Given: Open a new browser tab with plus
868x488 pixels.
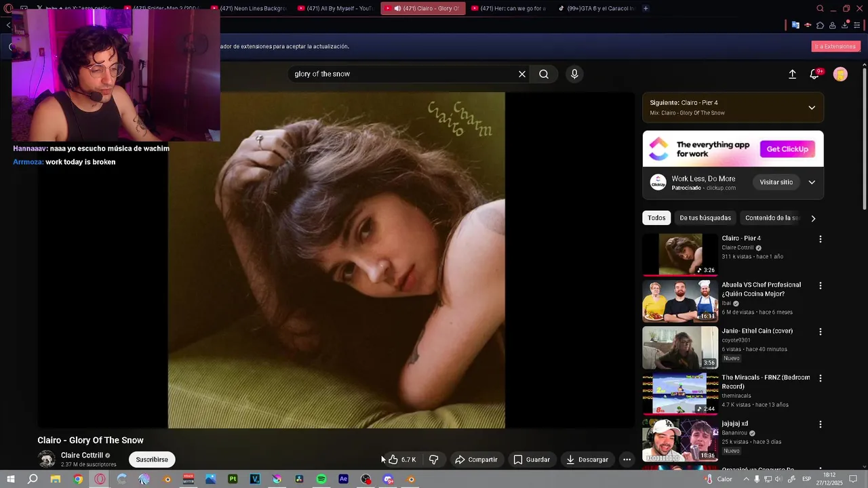Looking at the screenshot, I should pyautogui.click(x=646, y=8).
